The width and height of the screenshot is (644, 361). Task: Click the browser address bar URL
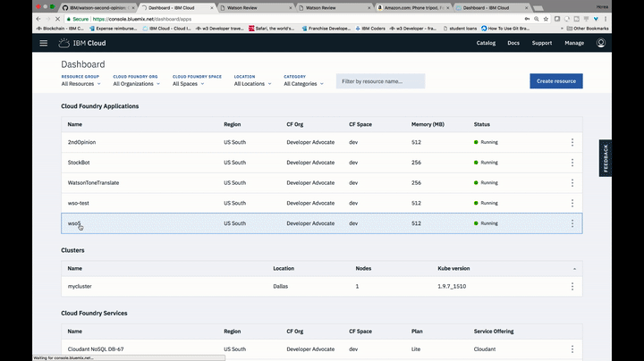tap(141, 19)
